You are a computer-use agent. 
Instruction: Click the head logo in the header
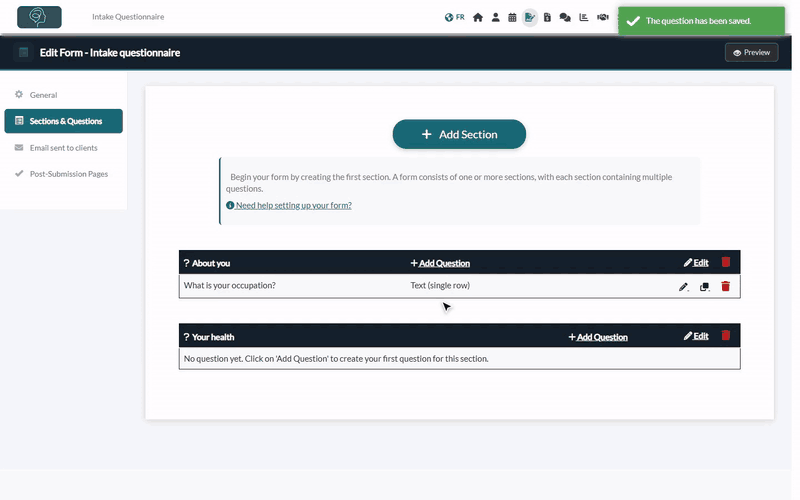[x=39, y=17]
